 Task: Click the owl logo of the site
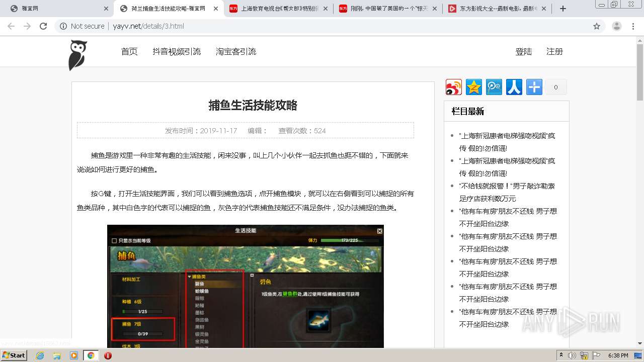pyautogui.click(x=77, y=55)
